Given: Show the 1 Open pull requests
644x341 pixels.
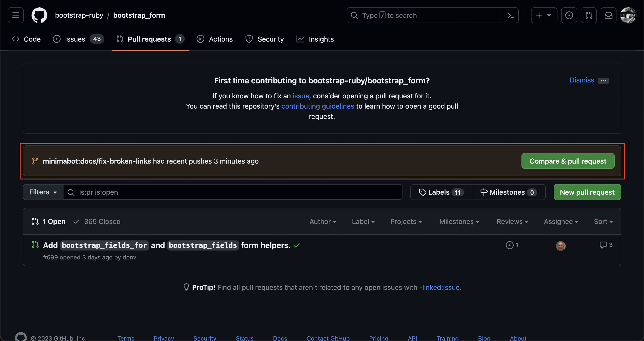Looking at the screenshot, I should [49, 221].
